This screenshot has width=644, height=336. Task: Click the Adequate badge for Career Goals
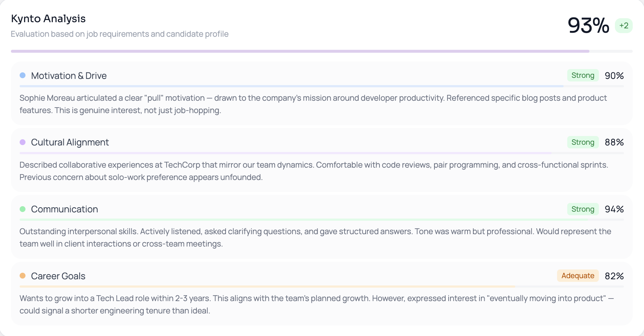578,276
